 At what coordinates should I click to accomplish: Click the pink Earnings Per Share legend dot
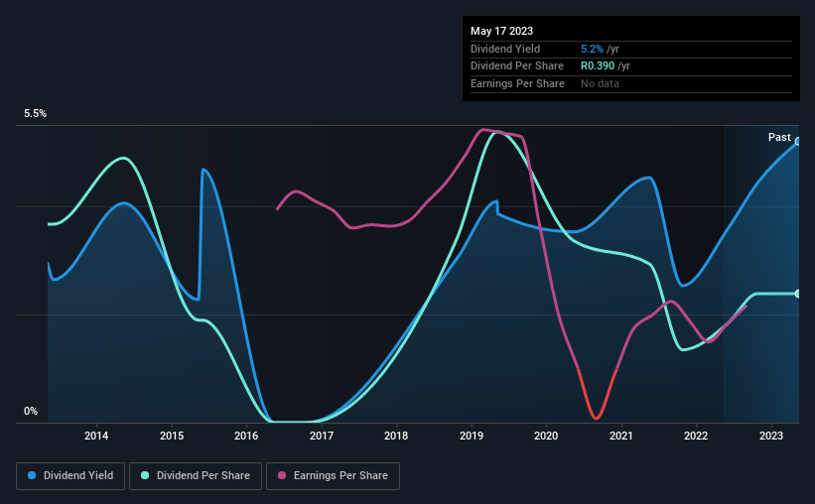pos(282,475)
